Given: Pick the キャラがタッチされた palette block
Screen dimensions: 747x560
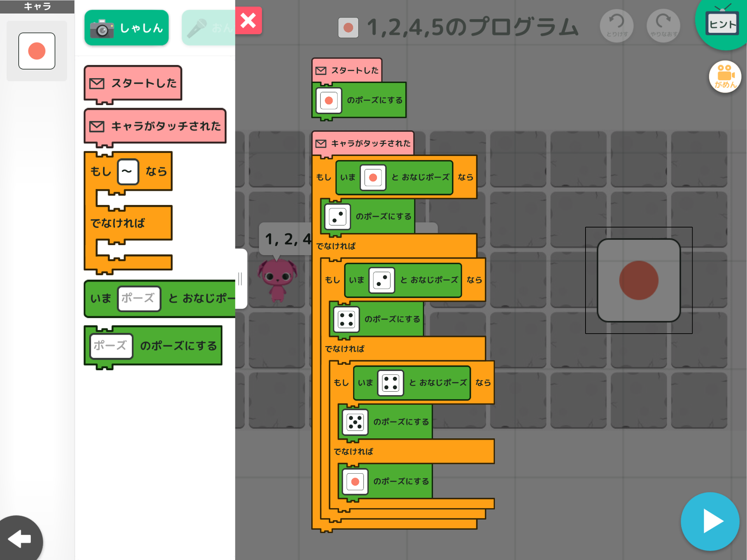Looking at the screenshot, I should click(155, 126).
